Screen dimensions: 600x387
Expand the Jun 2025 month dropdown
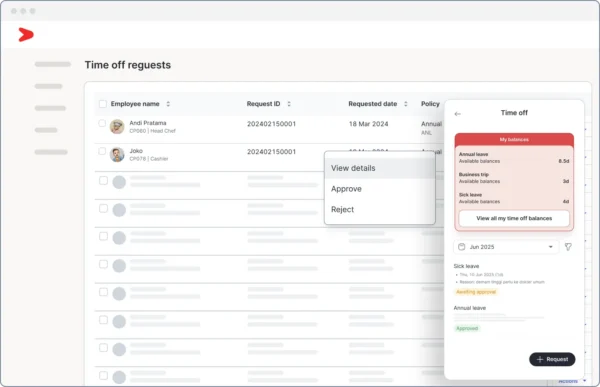coord(506,247)
